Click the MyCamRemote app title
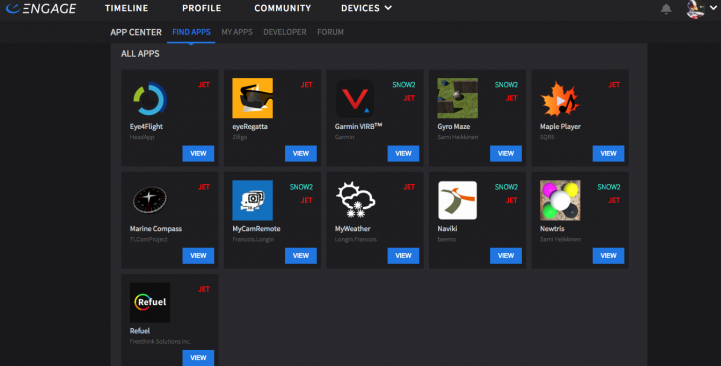 pyautogui.click(x=256, y=229)
